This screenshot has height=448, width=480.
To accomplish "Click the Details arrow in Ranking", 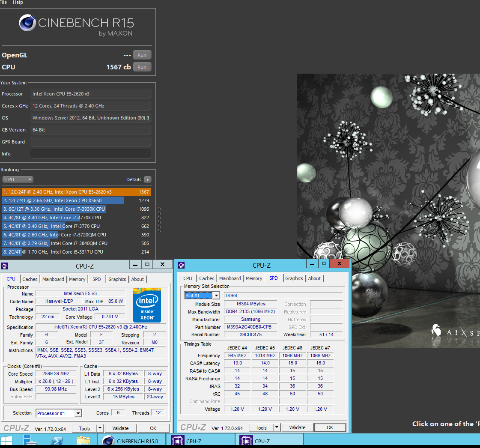I will (148, 179).
